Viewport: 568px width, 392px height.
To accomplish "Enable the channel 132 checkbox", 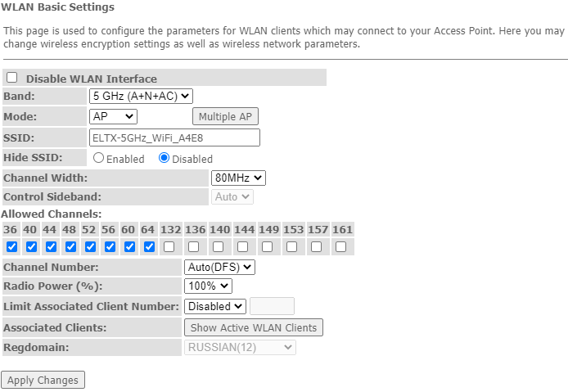I will click(169, 246).
